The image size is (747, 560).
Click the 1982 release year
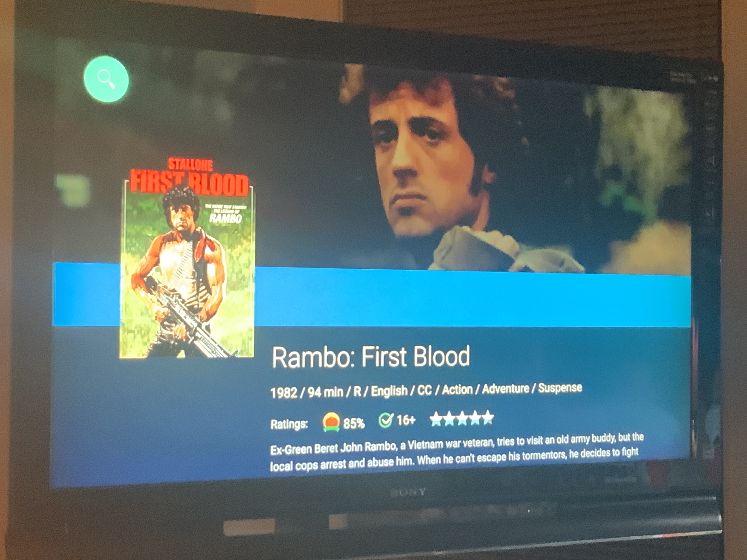point(284,393)
